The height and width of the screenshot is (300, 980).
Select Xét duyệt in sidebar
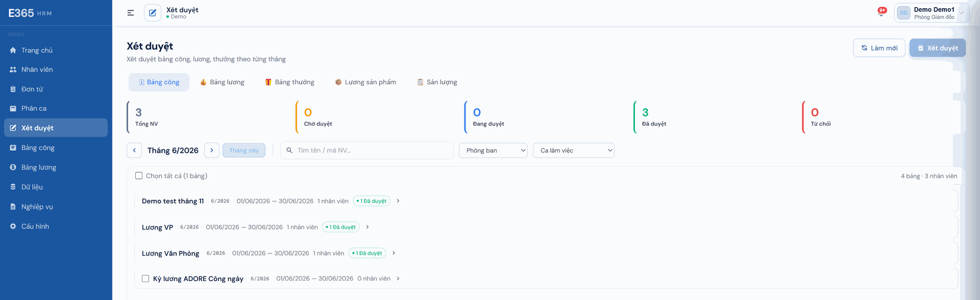[x=56, y=128]
